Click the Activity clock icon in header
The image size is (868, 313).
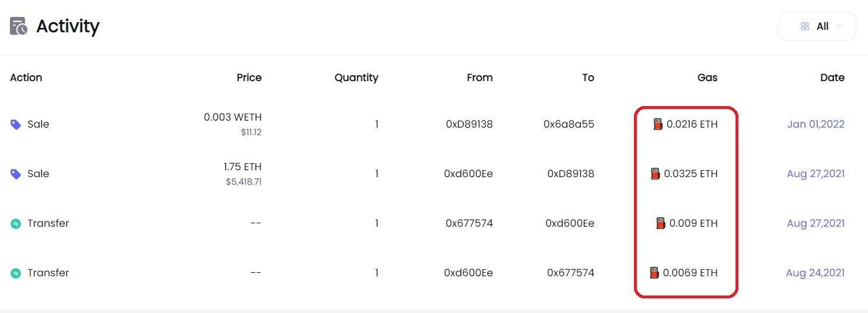[19, 26]
